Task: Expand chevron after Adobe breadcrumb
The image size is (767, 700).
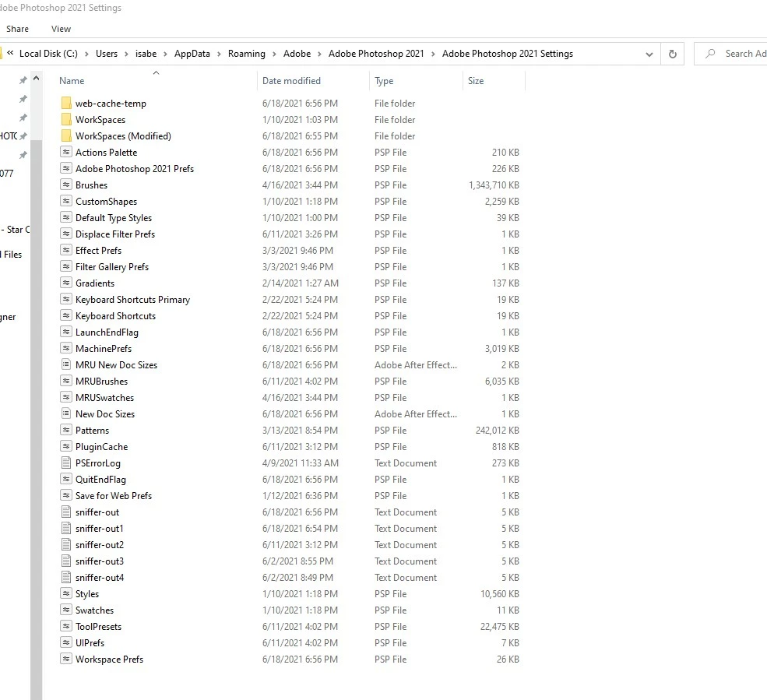Action: tap(319, 54)
